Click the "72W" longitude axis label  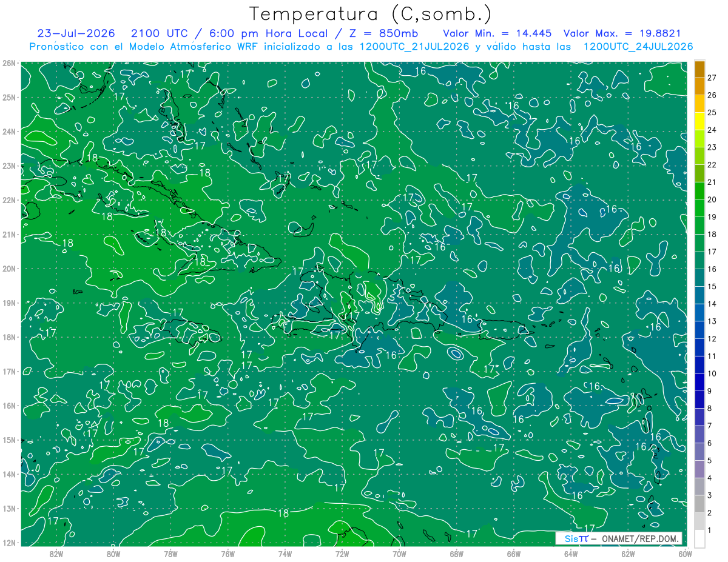342,553
